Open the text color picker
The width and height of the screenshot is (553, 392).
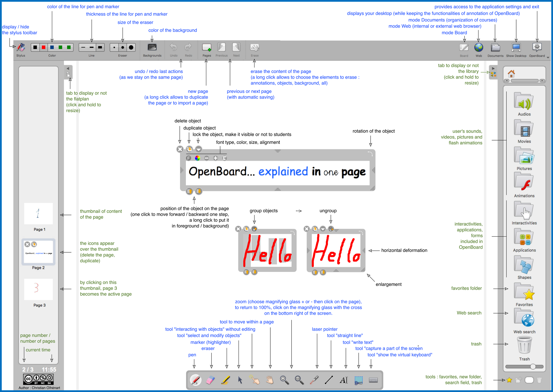pyautogui.click(x=197, y=158)
